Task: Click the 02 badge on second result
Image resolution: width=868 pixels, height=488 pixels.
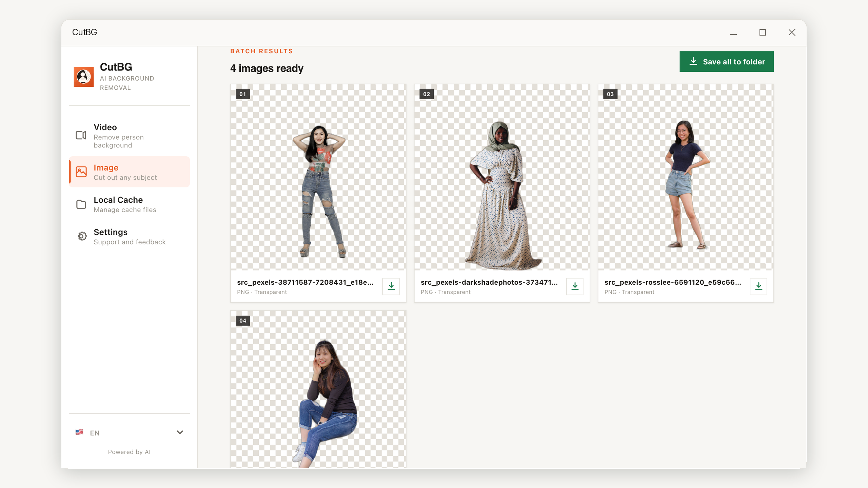Action: pos(427,94)
